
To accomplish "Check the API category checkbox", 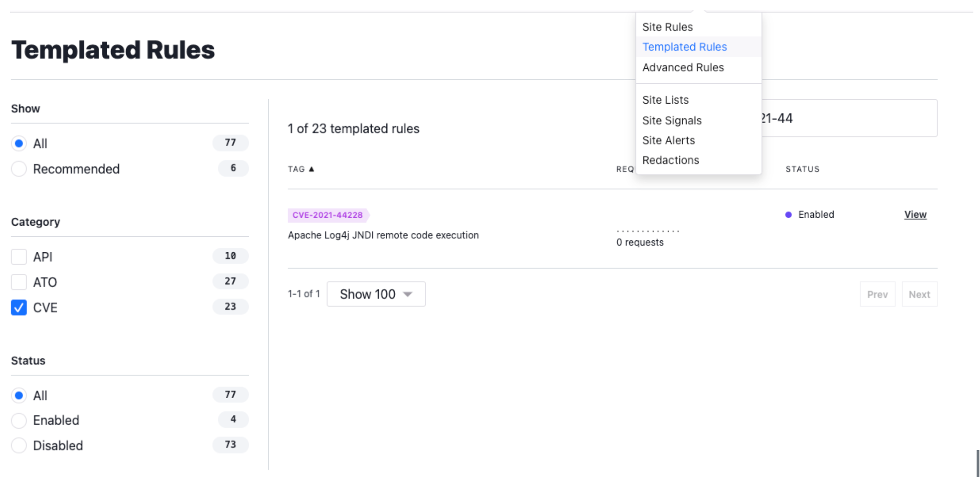I will pyautogui.click(x=19, y=257).
